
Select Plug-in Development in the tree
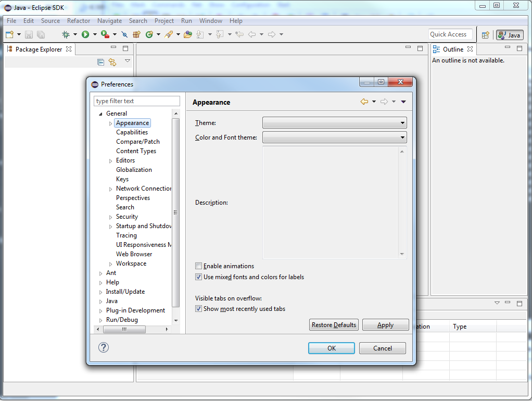pyautogui.click(x=135, y=310)
